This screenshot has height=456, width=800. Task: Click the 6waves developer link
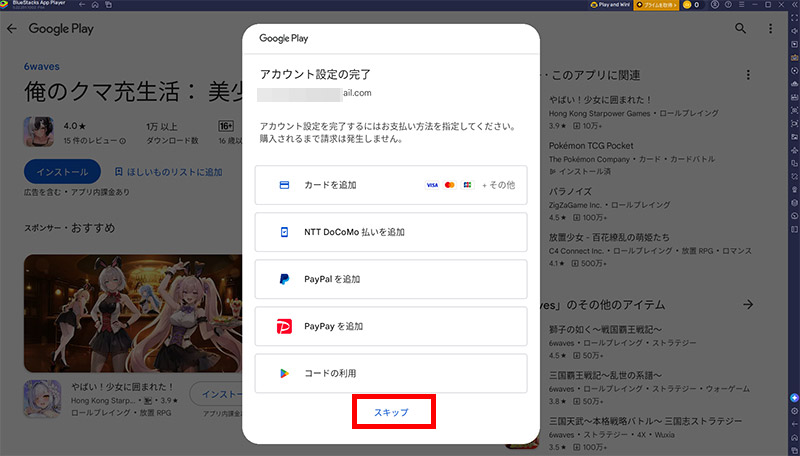coord(42,66)
